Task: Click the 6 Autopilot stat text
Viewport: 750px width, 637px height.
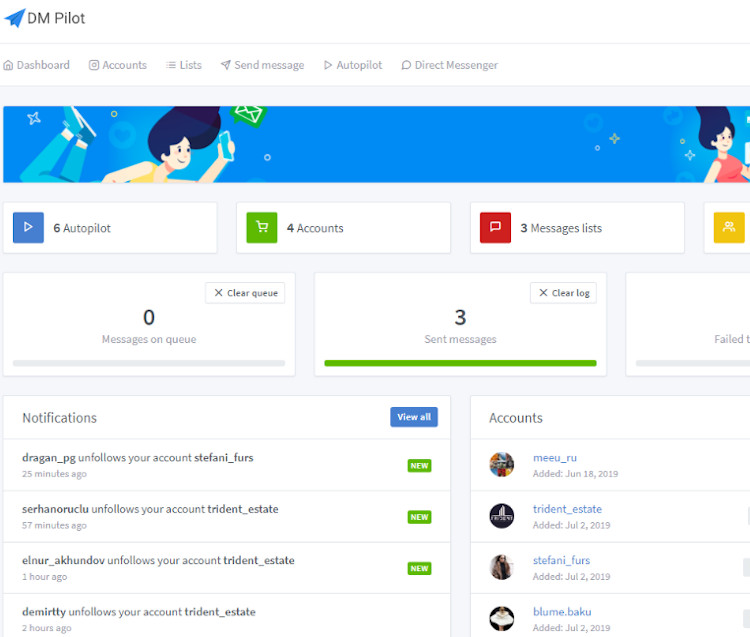Action: (82, 228)
